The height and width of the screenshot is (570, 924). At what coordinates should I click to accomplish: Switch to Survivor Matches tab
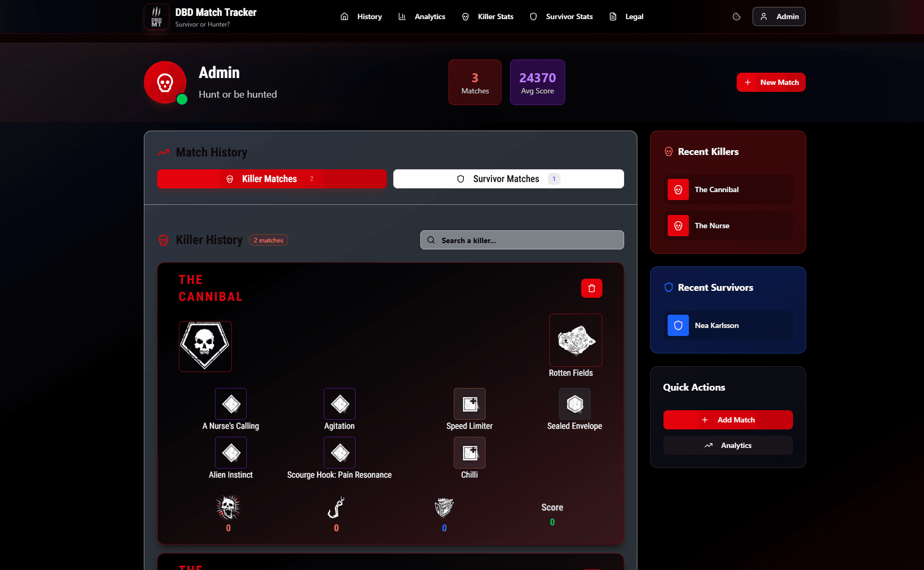[508, 179]
